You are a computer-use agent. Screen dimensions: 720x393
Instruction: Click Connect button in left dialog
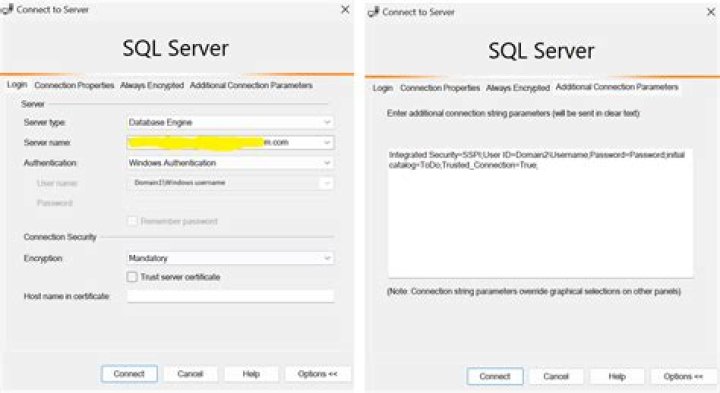pyautogui.click(x=129, y=374)
